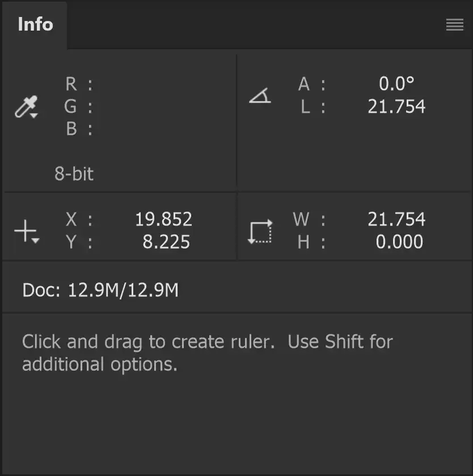Click the ruler hint text at the bottom

206,352
